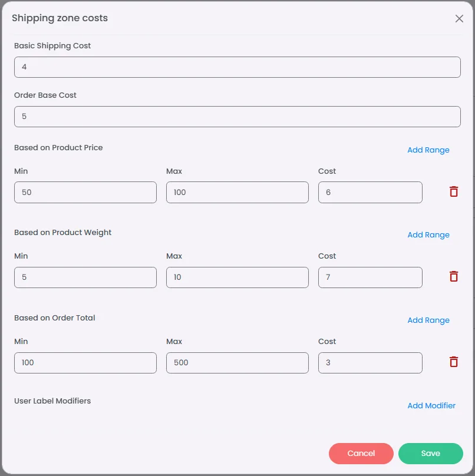Delete the Order Total range row
This screenshot has height=476, width=475.
click(453, 362)
